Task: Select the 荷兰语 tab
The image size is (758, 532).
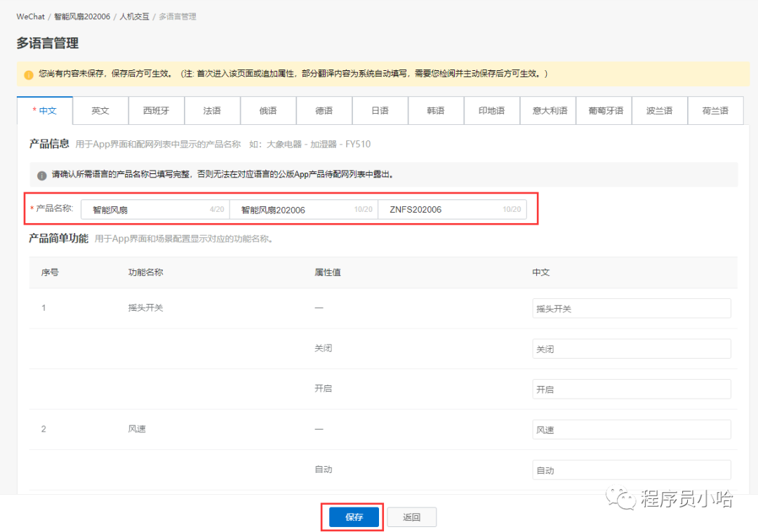Action: coord(715,111)
